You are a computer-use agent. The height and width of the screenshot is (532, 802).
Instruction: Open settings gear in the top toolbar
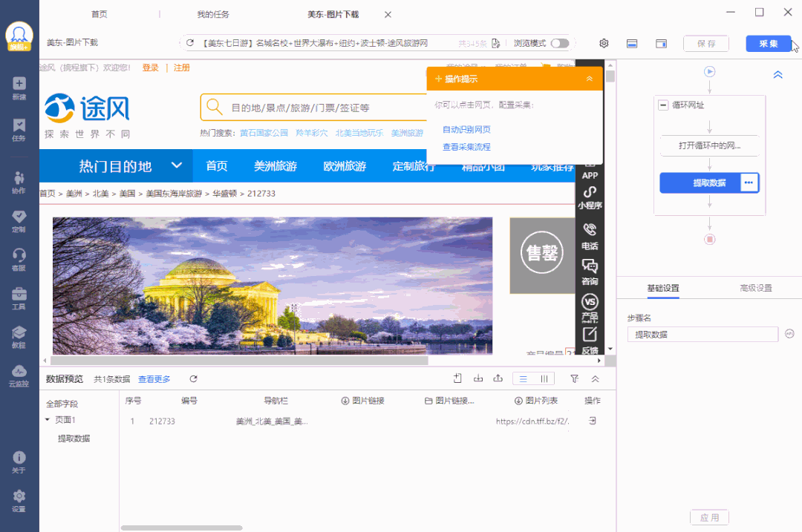tap(604, 44)
